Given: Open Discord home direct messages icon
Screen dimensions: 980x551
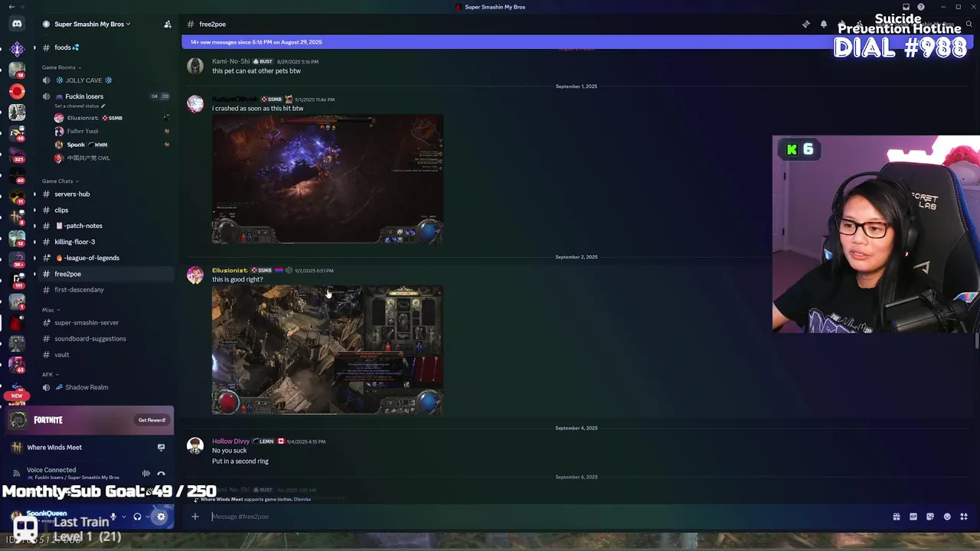Looking at the screenshot, I should (17, 24).
